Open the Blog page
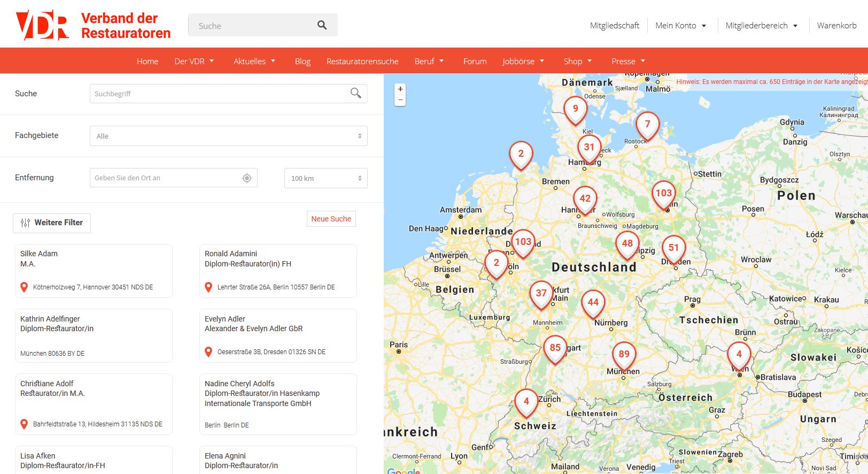The image size is (868, 474). tap(303, 61)
